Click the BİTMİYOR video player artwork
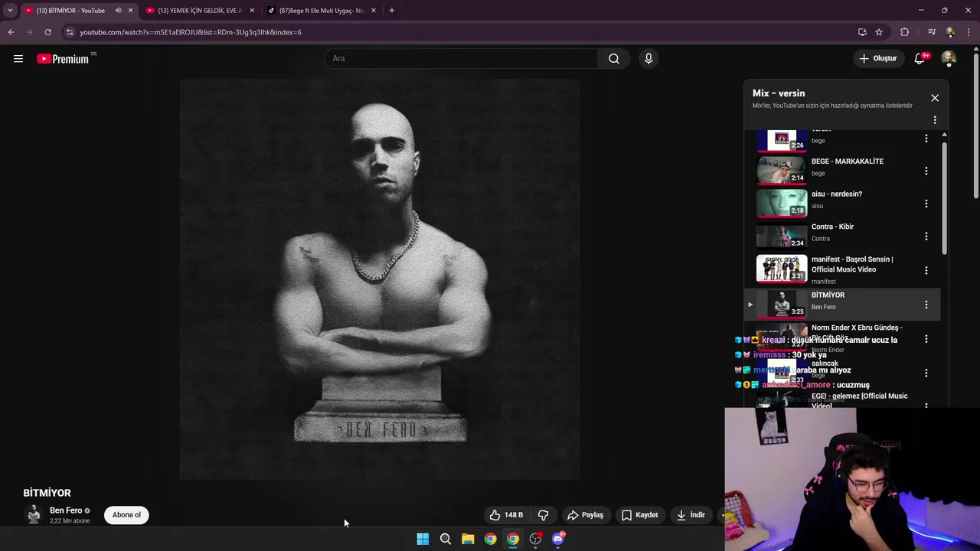The width and height of the screenshot is (980, 551). point(380,279)
